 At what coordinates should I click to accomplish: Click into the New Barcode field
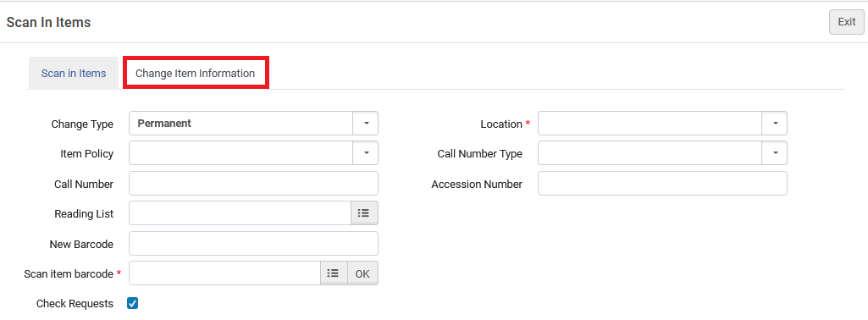tap(253, 243)
